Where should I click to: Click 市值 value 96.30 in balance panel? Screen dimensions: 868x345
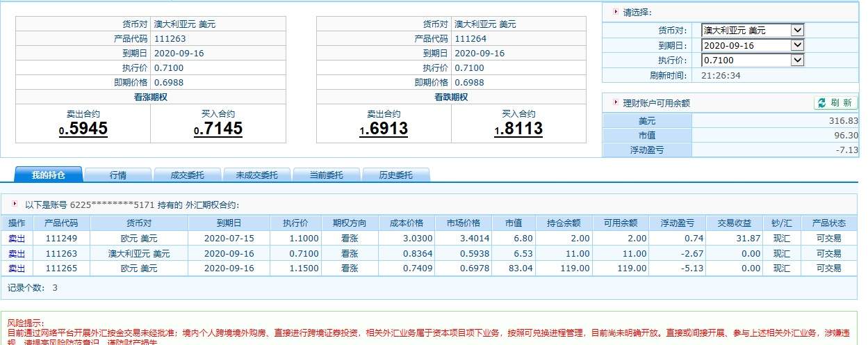click(x=846, y=136)
